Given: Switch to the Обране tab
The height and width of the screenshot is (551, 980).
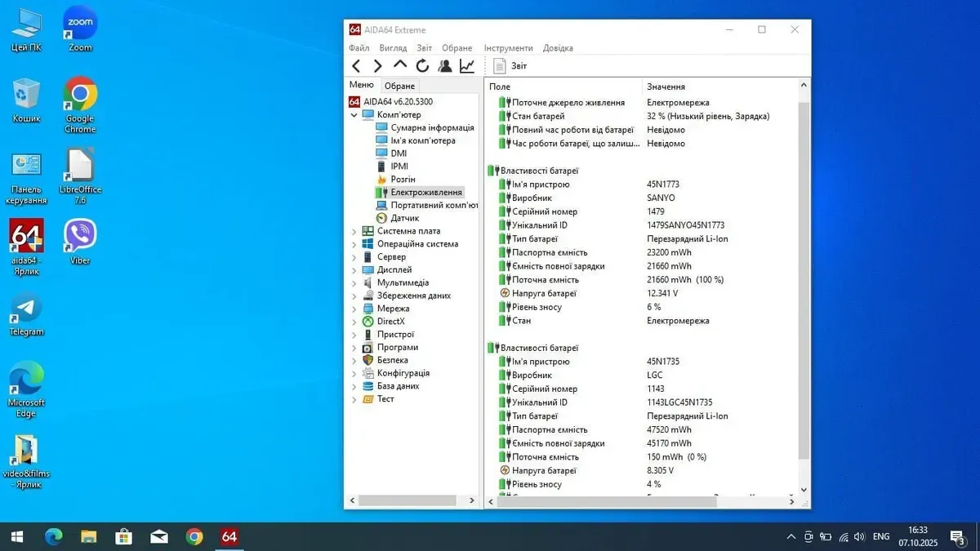Looking at the screenshot, I should click(399, 86).
